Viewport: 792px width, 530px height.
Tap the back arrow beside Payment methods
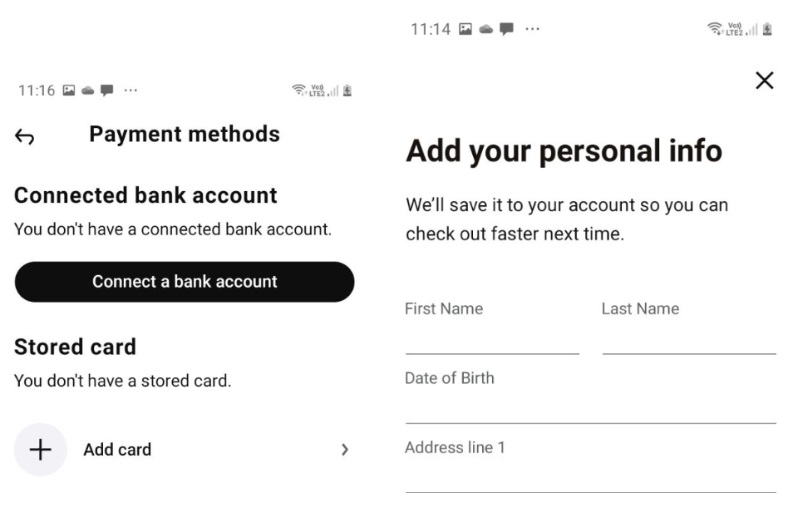point(25,136)
